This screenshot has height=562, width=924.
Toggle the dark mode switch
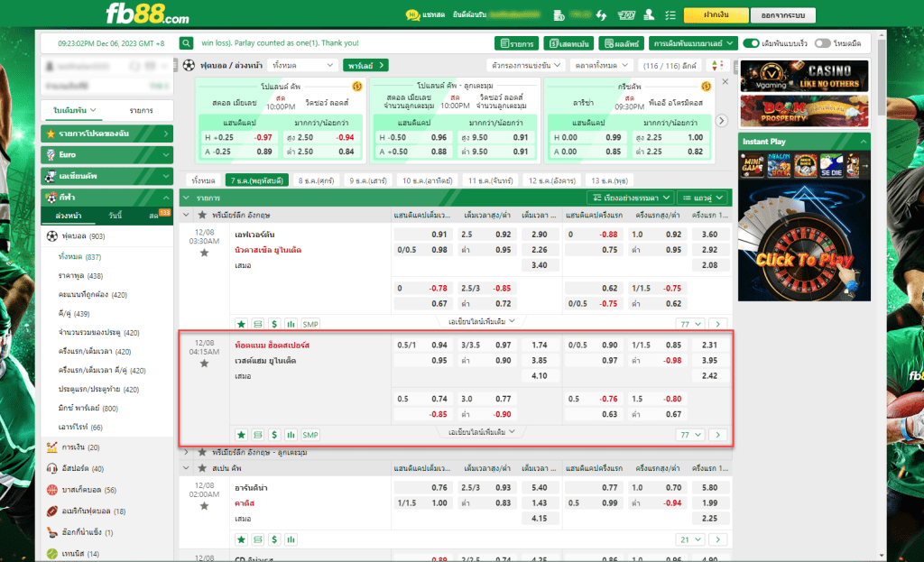(822, 42)
